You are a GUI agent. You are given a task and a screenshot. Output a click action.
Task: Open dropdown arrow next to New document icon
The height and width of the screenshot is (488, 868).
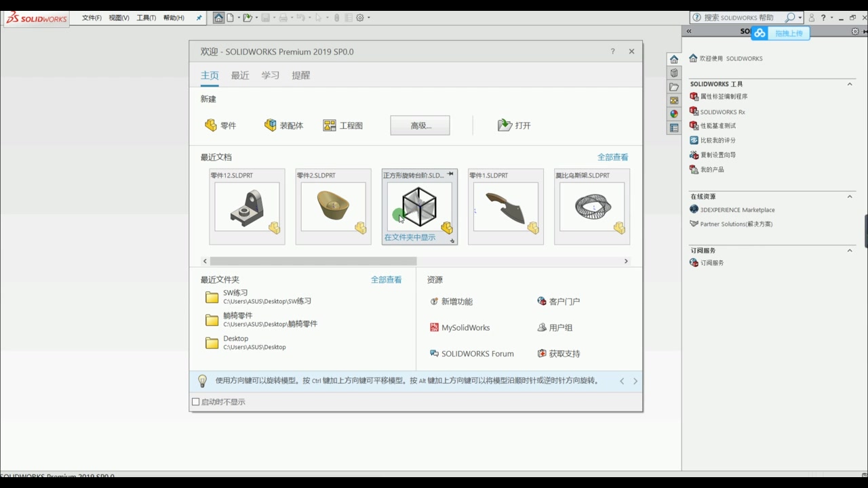238,18
